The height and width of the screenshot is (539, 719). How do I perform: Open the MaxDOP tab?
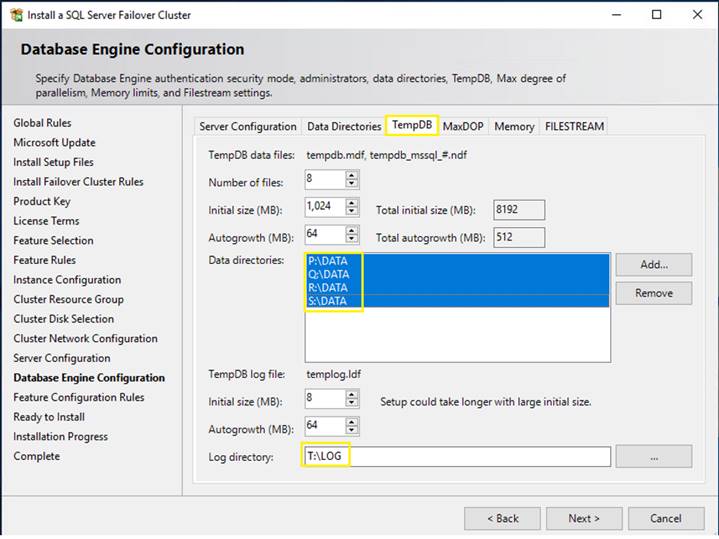pos(463,127)
